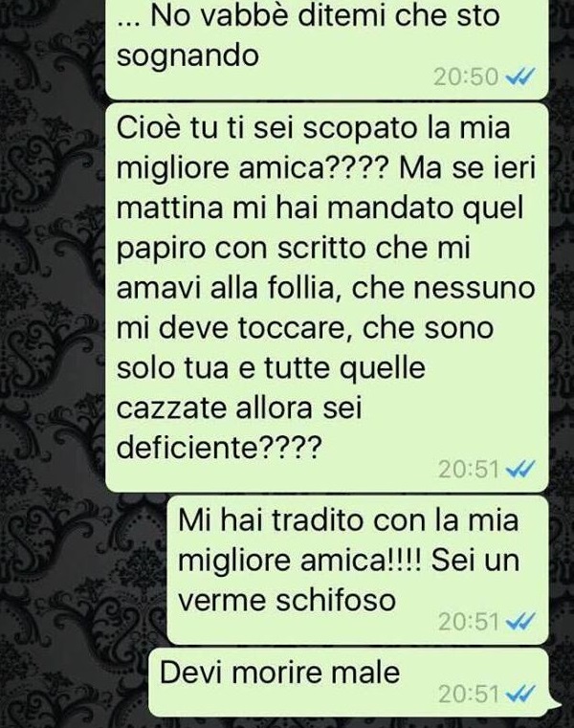Image resolution: width=574 pixels, height=728 pixels.
Task: Tap the 20:51 timestamp on 'Devi morire male'
Action: coord(469,695)
